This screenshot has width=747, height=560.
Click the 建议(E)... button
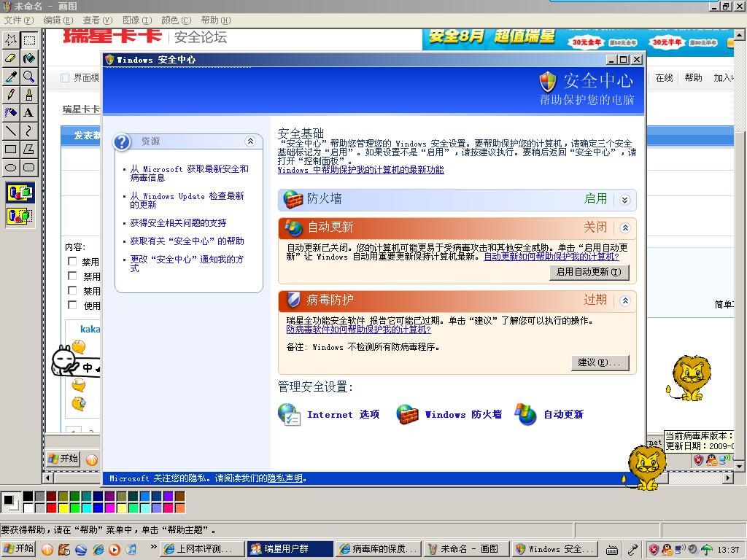pyautogui.click(x=600, y=363)
